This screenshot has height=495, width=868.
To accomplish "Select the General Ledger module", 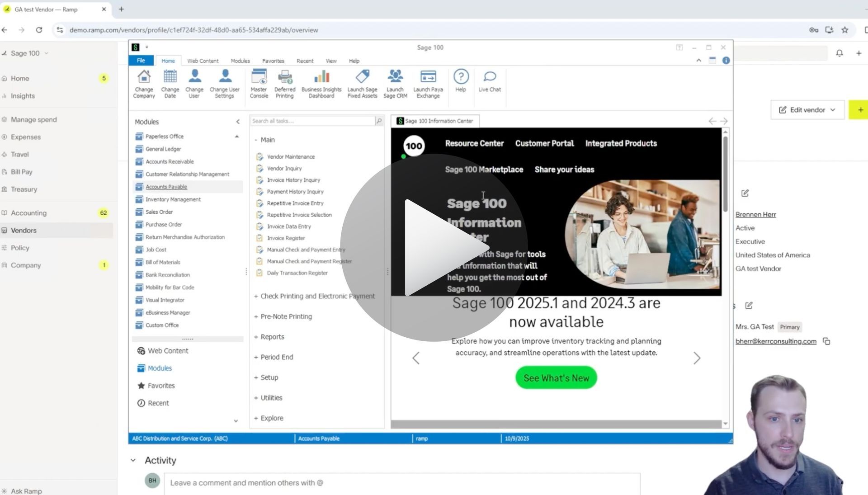I will (x=163, y=149).
